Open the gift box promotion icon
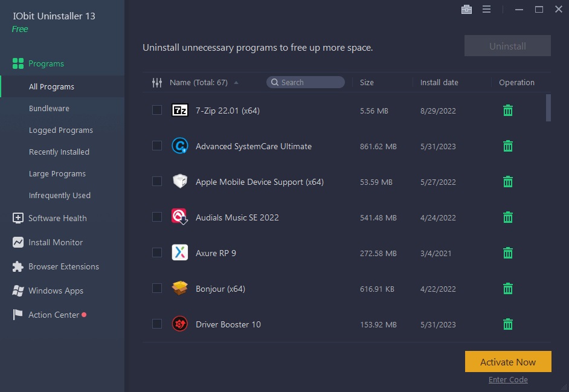 (x=466, y=10)
